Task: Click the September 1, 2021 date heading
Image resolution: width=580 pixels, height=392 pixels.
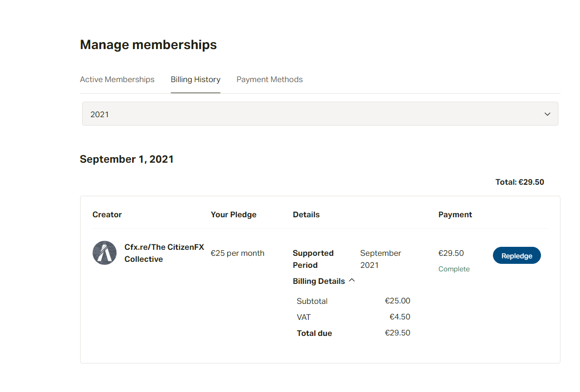Action: tap(127, 159)
